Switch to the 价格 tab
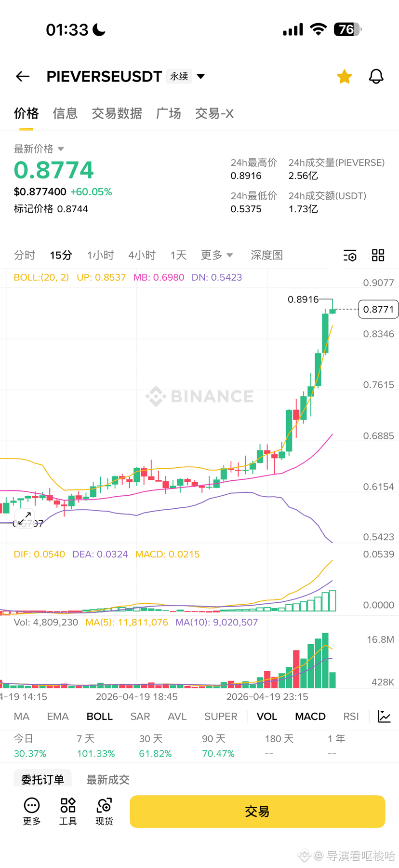Screen dimensions: 399x868 click(26, 113)
